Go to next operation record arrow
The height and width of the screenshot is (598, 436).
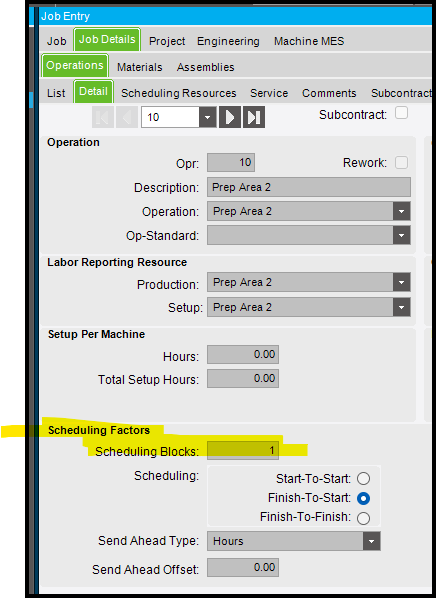(x=230, y=117)
